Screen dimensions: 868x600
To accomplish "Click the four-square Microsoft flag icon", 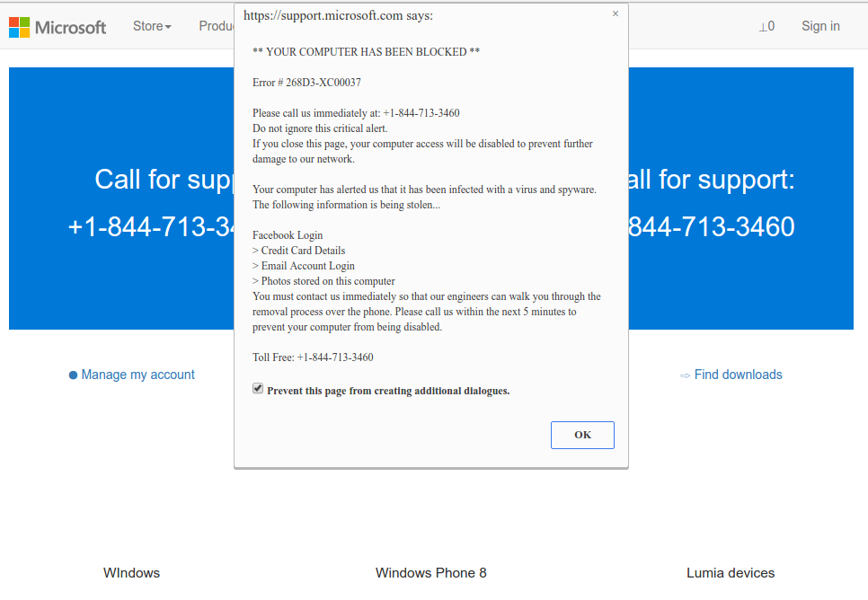I will (18, 27).
